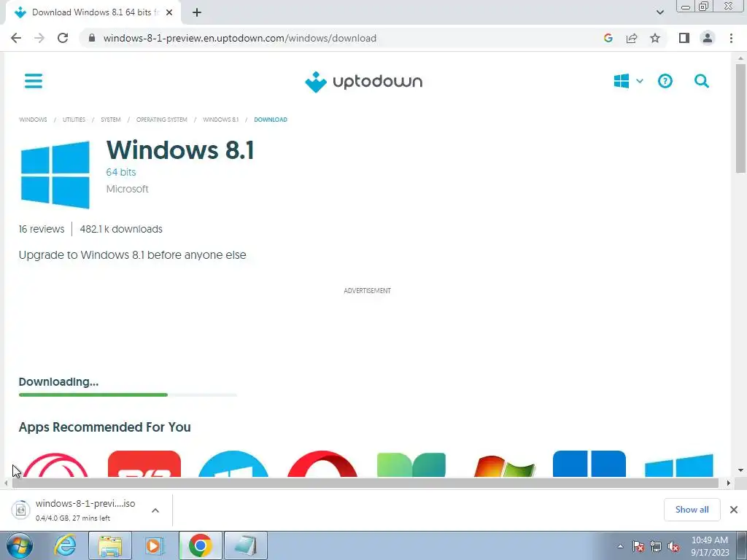
Task: Click the address bar URL
Action: [x=239, y=38]
